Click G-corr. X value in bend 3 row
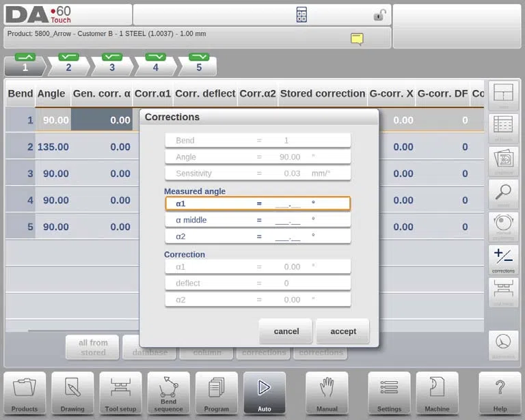Viewport: 525px width, 420px height. click(x=403, y=173)
